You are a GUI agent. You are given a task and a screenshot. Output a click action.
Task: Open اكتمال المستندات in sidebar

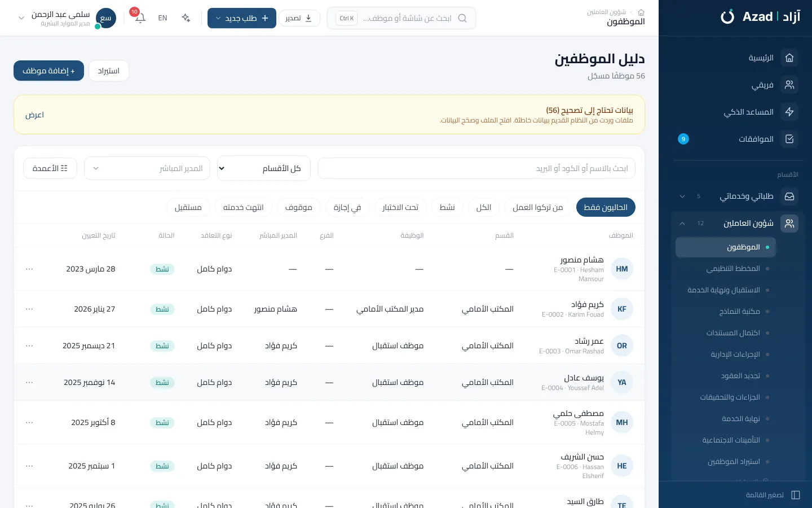point(733,333)
